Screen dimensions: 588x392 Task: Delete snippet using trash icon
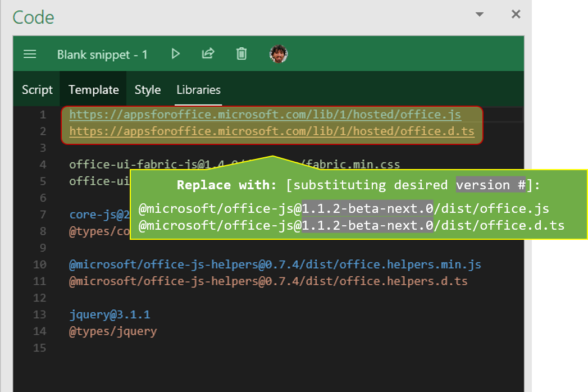[x=241, y=54]
